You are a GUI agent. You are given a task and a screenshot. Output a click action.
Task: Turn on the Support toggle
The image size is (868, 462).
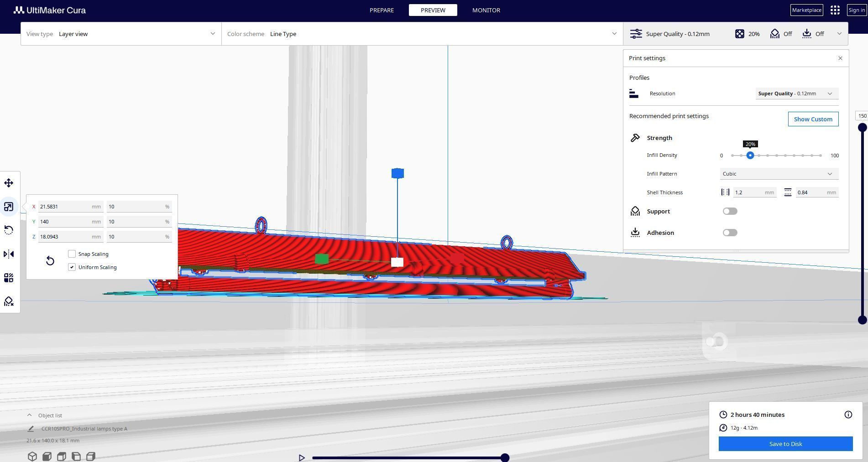coord(730,211)
